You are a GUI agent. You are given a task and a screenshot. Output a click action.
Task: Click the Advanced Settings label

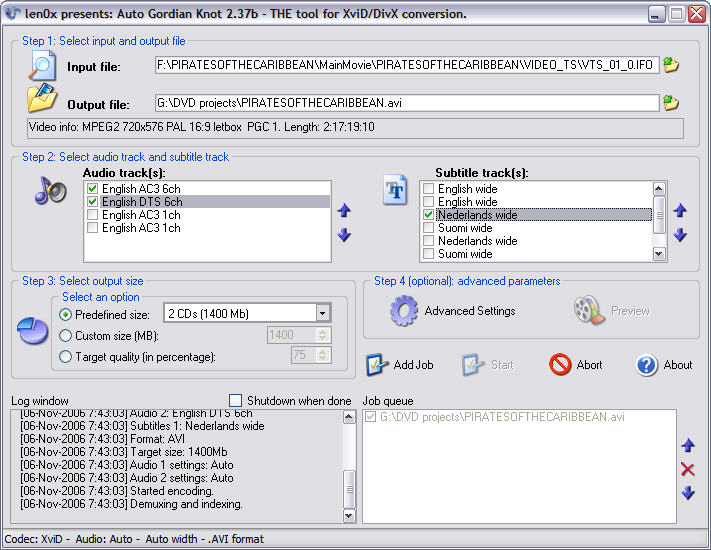point(470,311)
